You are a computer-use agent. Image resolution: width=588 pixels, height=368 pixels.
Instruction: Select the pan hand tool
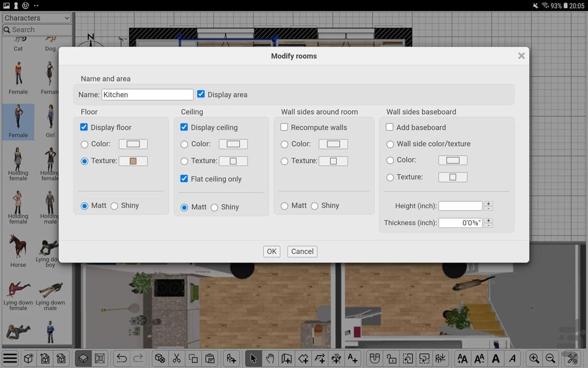(270, 358)
